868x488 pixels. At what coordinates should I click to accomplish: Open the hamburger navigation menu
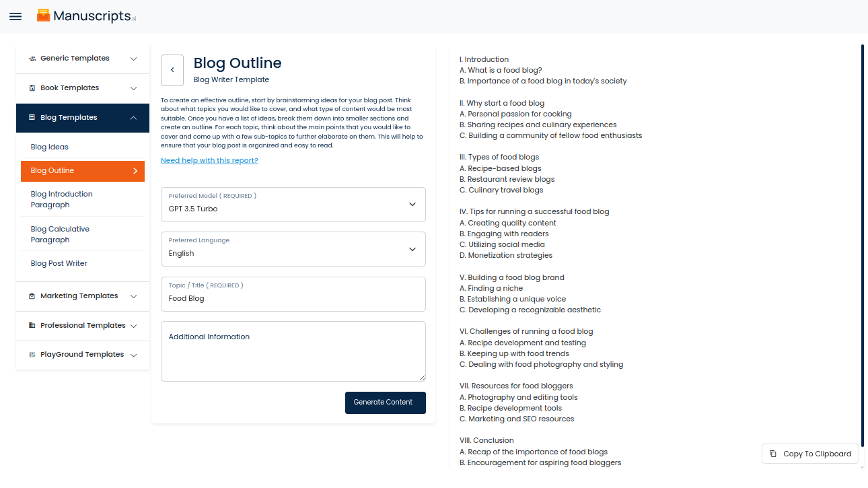(x=15, y=16)
